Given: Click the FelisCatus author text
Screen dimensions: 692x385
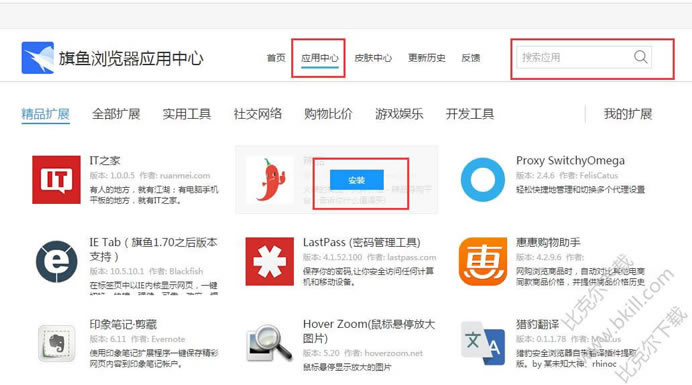Looking at the screenshot, I should coord(599,176).
